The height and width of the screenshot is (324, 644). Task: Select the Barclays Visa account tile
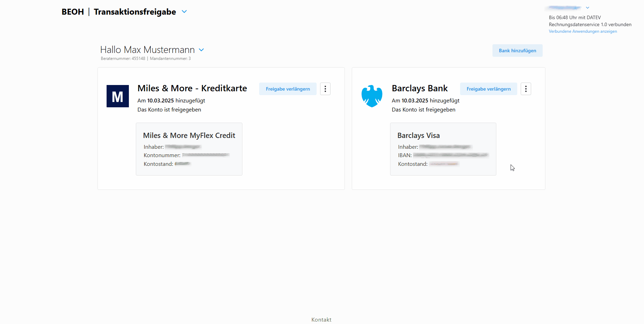pyautogui.click(x=443, y=149)
